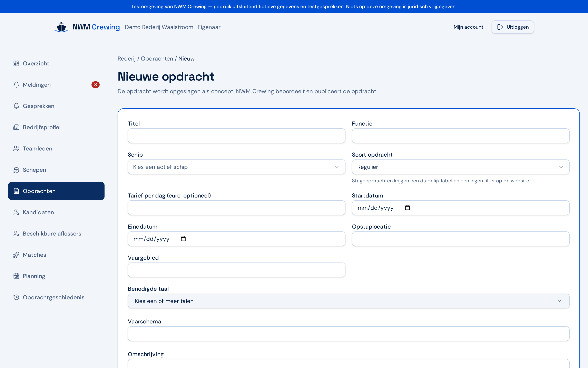Open Kandidaten in the sidebar
588x368 pixels.
(56, 212)
